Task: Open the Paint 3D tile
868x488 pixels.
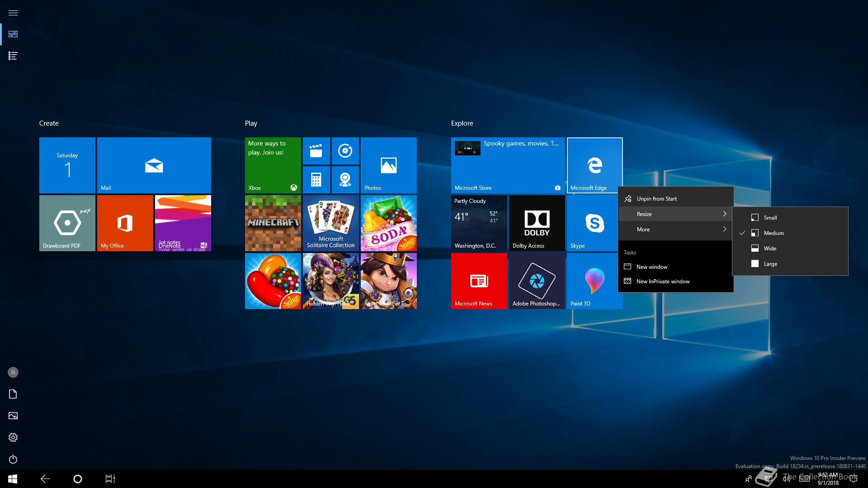Action: [595, 281]
